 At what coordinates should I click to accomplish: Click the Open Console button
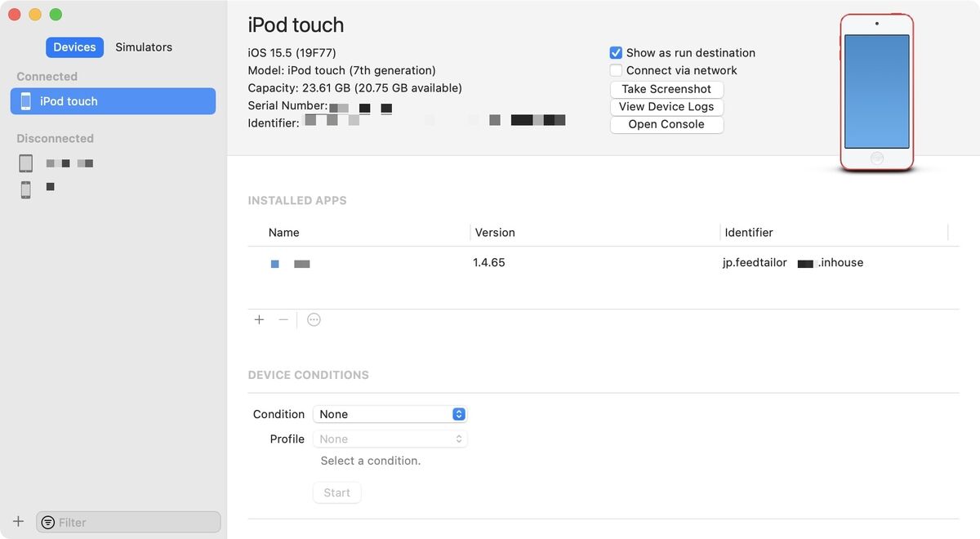point(666,125)
